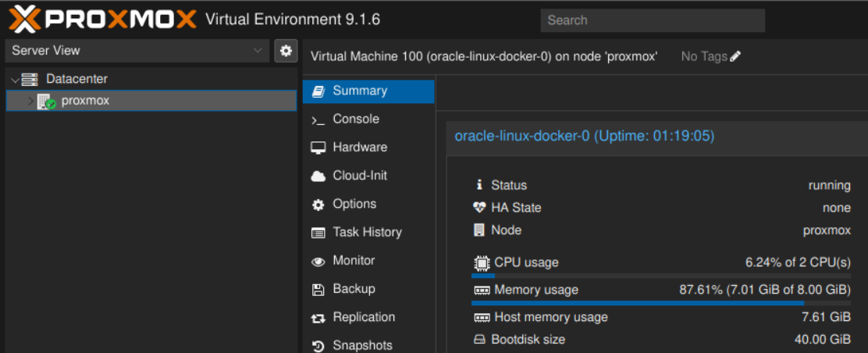Click the Cloud-Init cloud icon

tap(318, 176)
